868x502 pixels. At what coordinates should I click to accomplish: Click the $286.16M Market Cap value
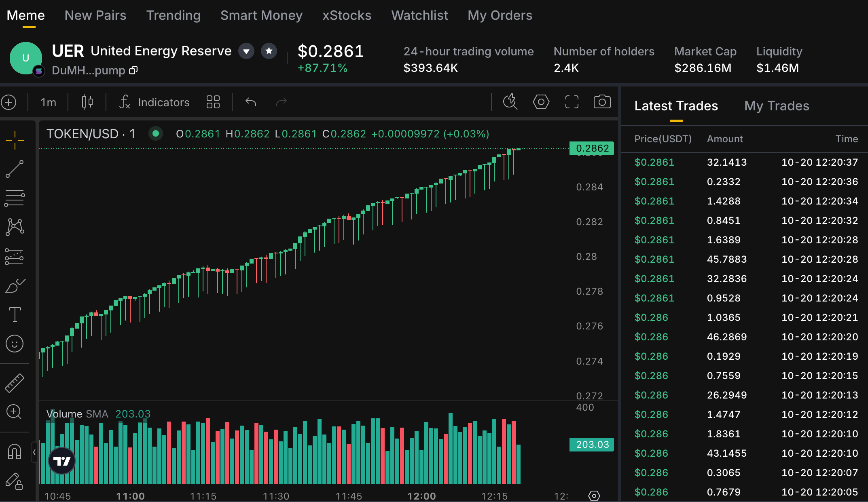(x=703, y=68)
